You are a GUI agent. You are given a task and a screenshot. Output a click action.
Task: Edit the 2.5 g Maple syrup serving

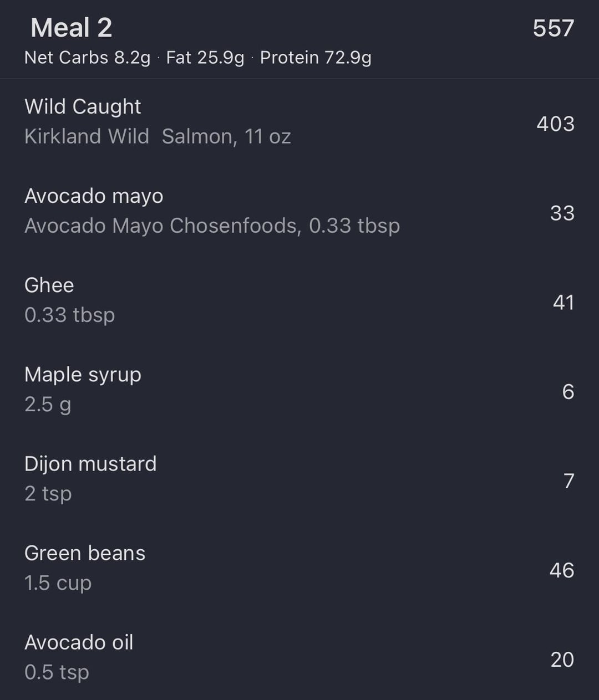(x=48, y=404)
